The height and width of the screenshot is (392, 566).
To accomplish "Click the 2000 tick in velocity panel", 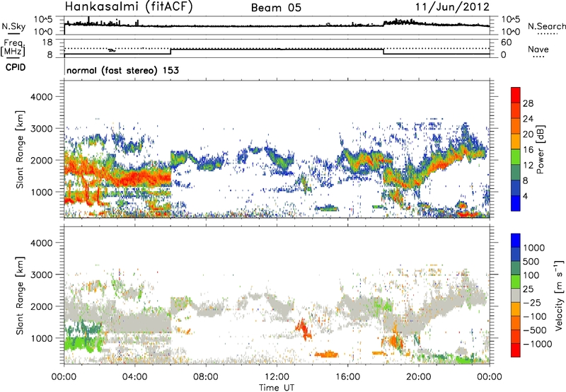I will tap(42, 306).
